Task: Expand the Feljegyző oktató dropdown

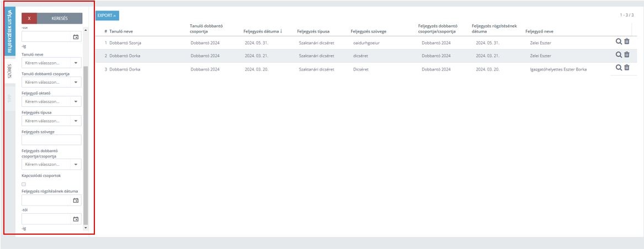Action: click(x=51, y=101)
